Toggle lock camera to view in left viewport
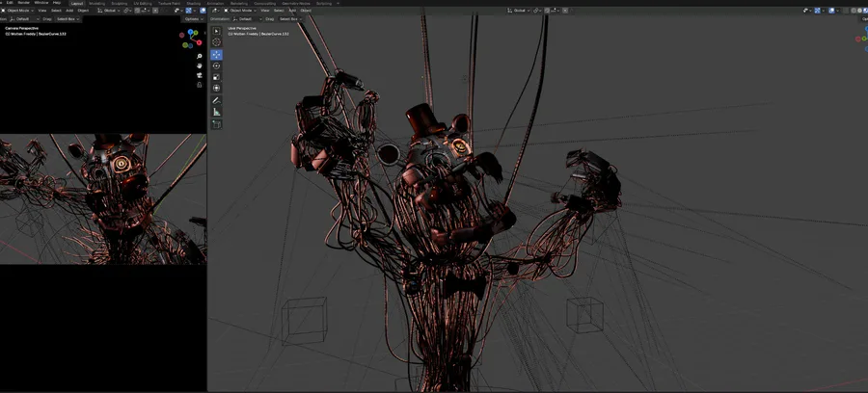Viewport: 868px width, 393px height. click(200, 85)
